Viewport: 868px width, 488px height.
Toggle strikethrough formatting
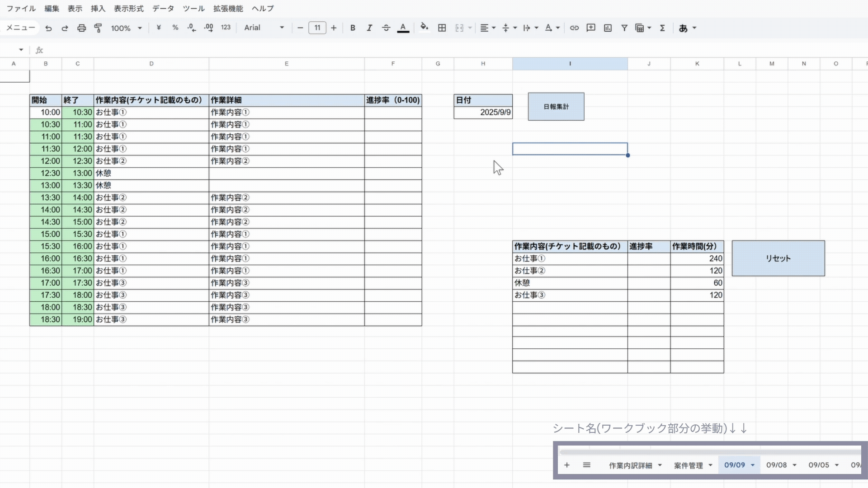click(386, 28)
